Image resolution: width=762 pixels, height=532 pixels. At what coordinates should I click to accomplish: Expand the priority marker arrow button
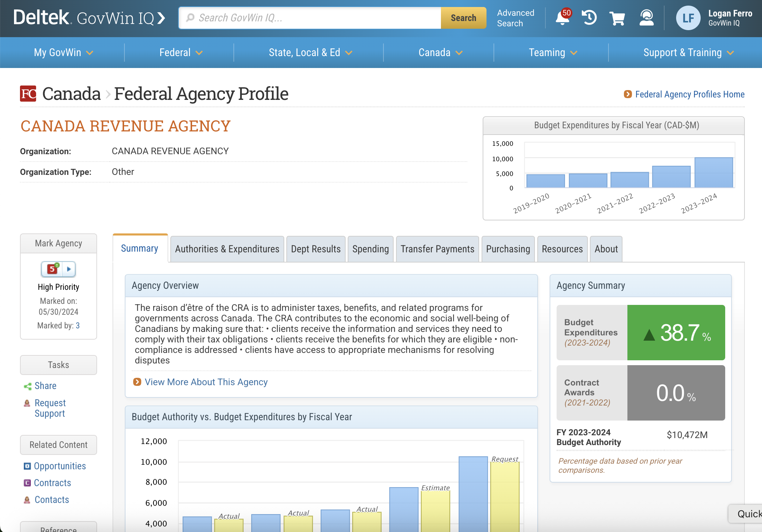coord(69,269)
